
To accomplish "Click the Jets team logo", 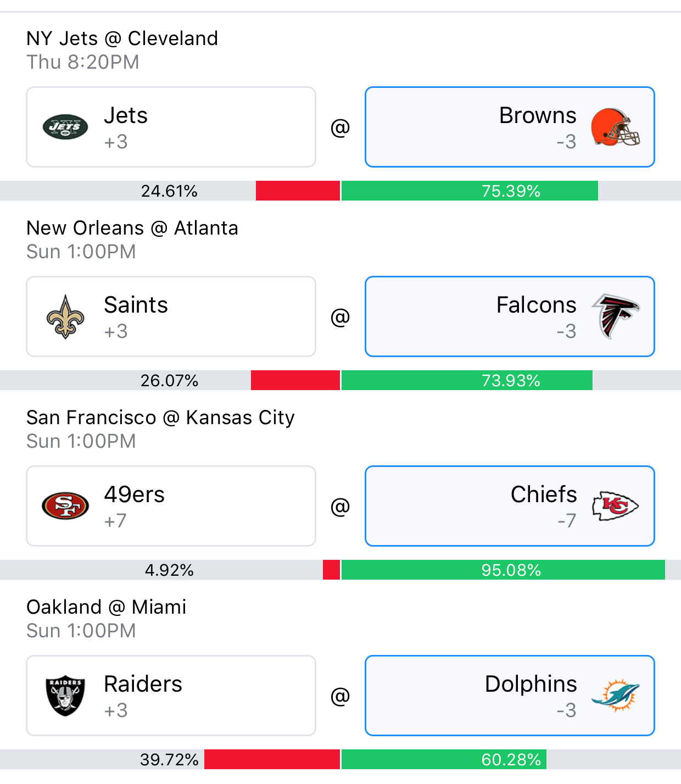I will 65,127.
